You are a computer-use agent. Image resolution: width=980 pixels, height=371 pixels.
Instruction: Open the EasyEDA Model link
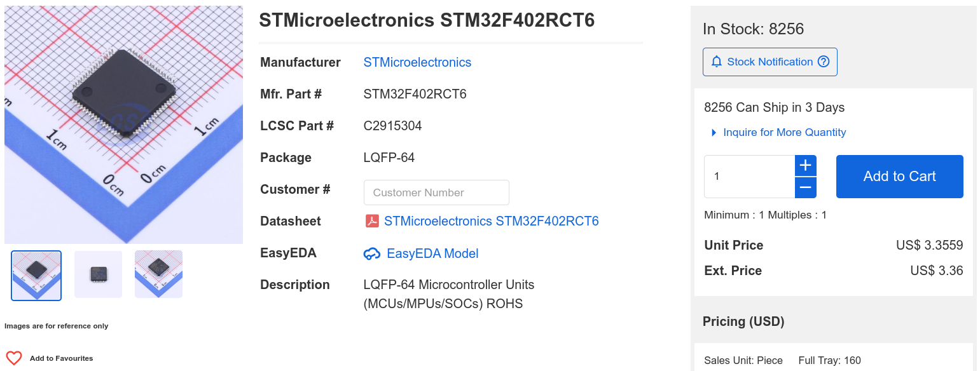(x=432, y=253)
